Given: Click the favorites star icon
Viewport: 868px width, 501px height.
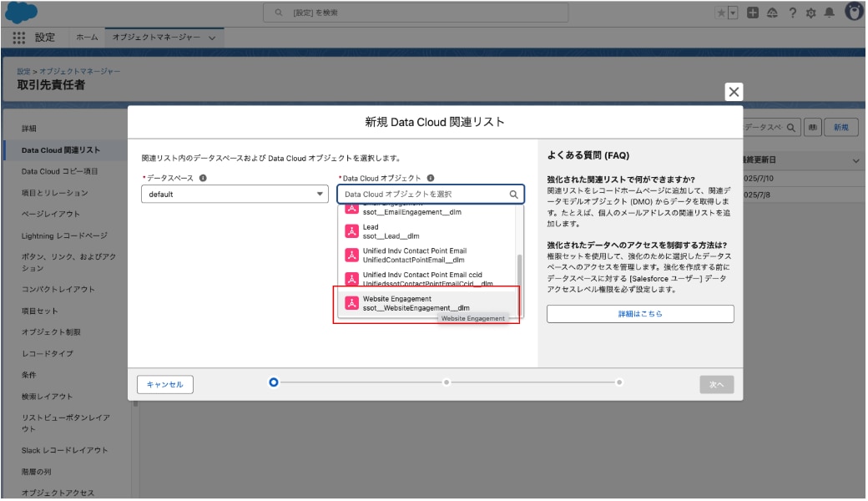Looking at the screenshot, I should (721, 13).
